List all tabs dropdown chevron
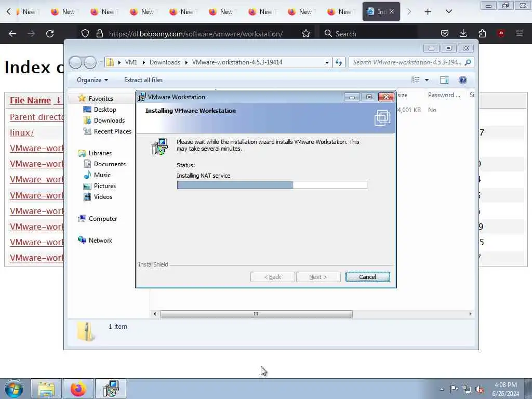Screen dimensions: 532x399 [448, 12]
